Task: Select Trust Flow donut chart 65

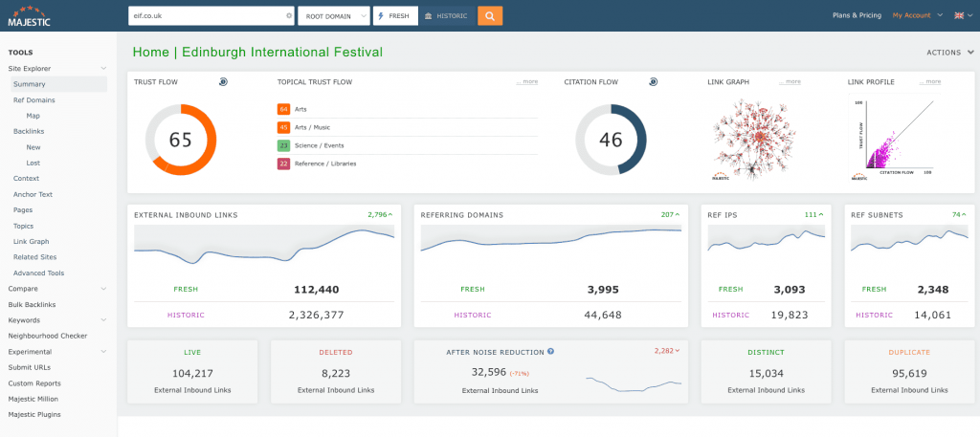Action: [x=181, y=140]
